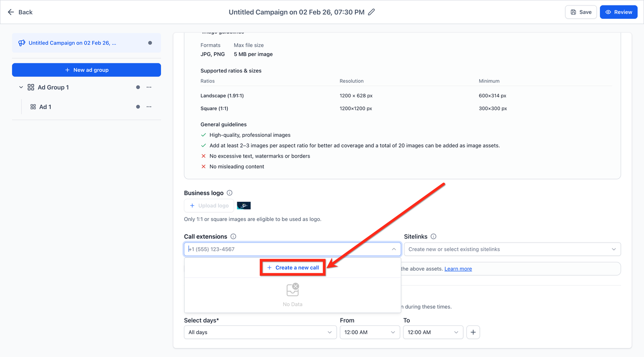Open the Sitelinks dropdown
The height and width of the screenshot is (357, 644).
click(x=512, y=249)
